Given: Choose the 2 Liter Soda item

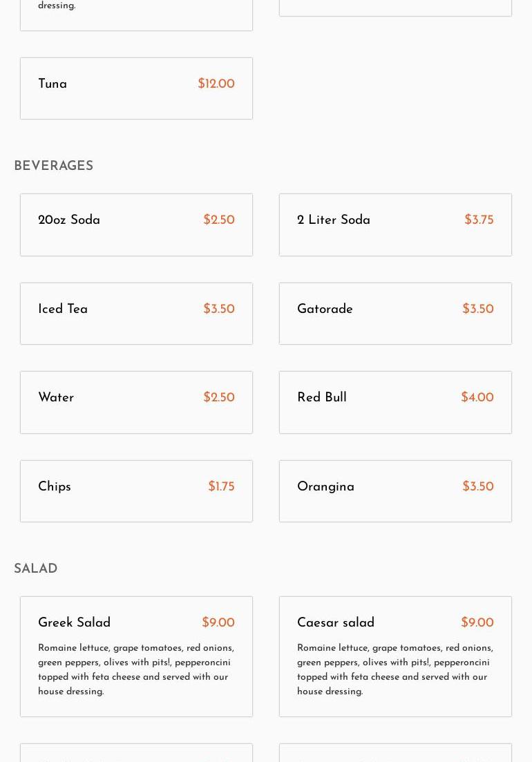Looking at the screenshot, I should (334, 220).
